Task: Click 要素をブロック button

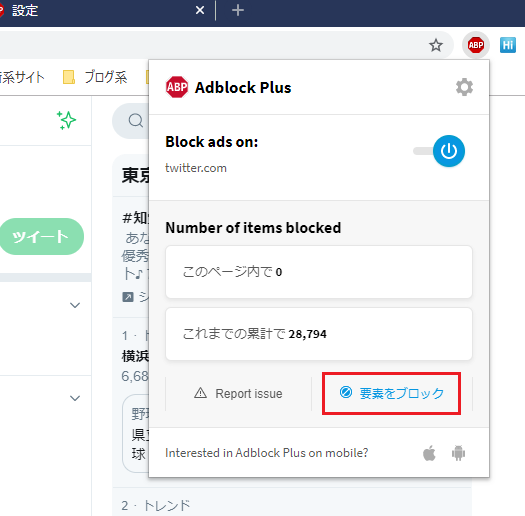Action: [391, 393]
